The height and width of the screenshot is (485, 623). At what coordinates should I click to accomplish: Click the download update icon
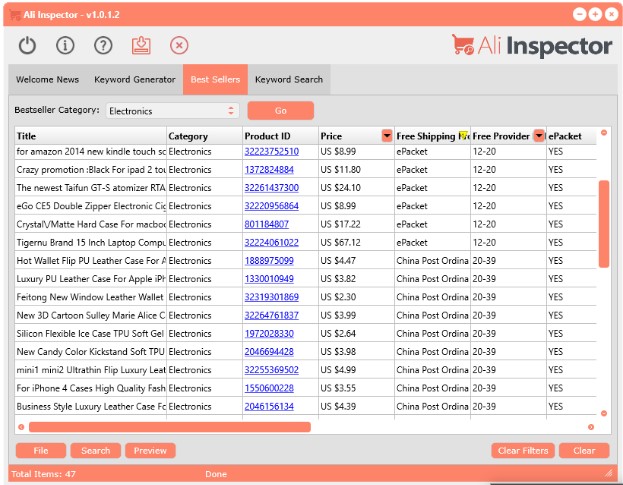tap(141, 45)
